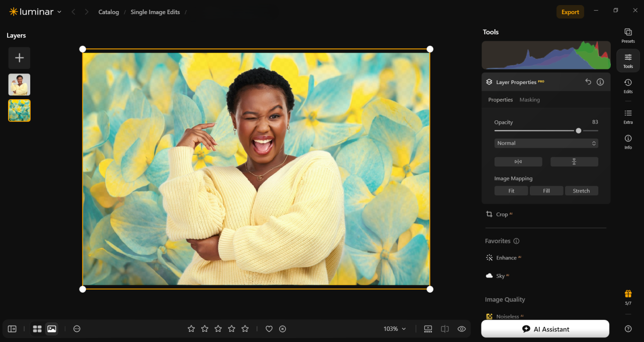Image resolution: width=644 pixels, height=342 pixels.
Task: Select the flowers background layer thumbnail
Action: pos(19,110)
